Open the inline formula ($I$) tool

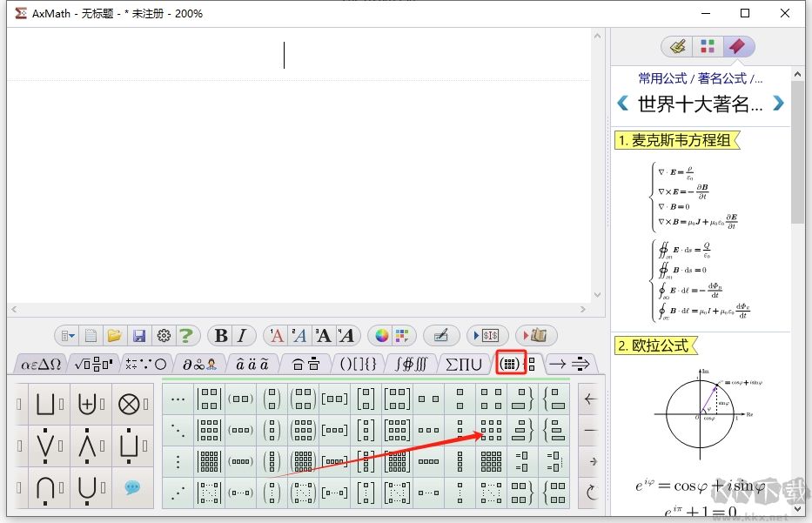[x=490, y=335]
